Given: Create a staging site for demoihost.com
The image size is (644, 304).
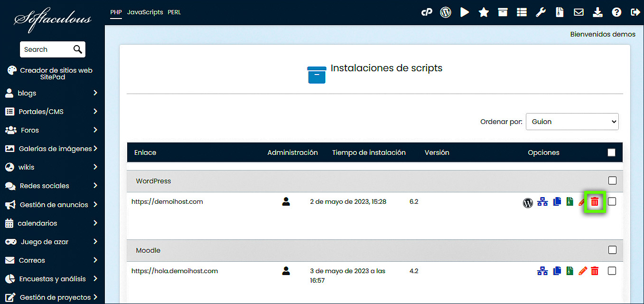Looking at the screenshot, I should point(542,201).
